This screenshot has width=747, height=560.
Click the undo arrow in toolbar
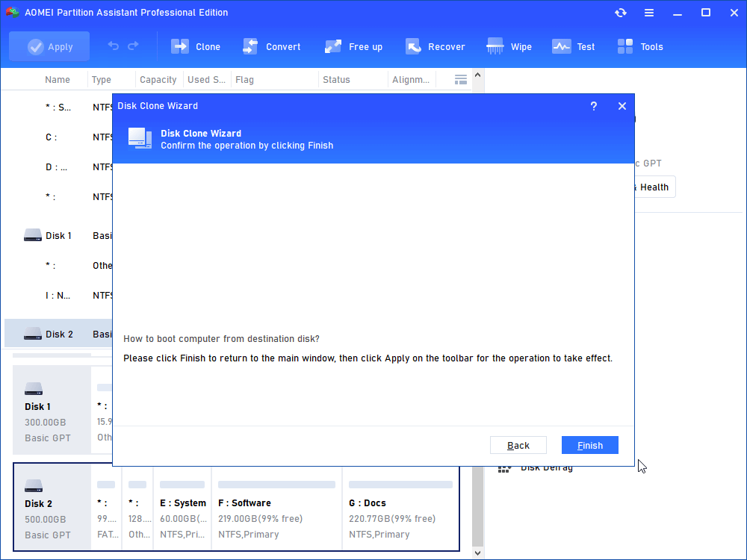114,46
